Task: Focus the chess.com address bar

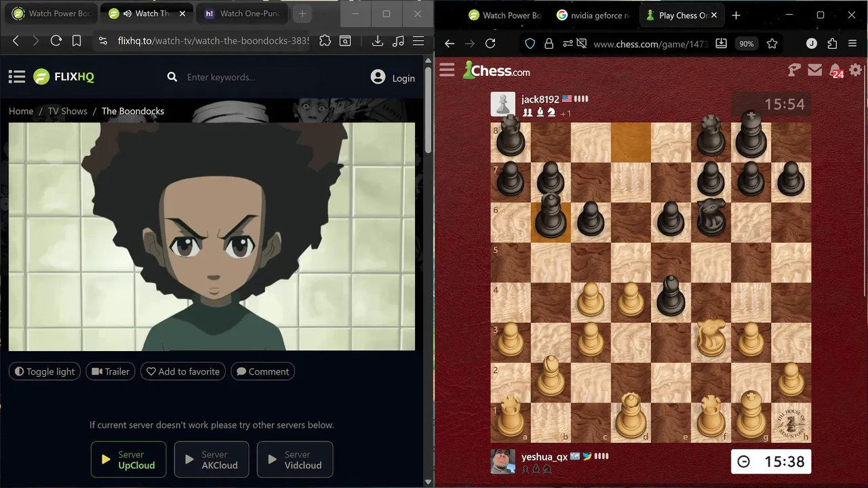Action: pos(650,43)
